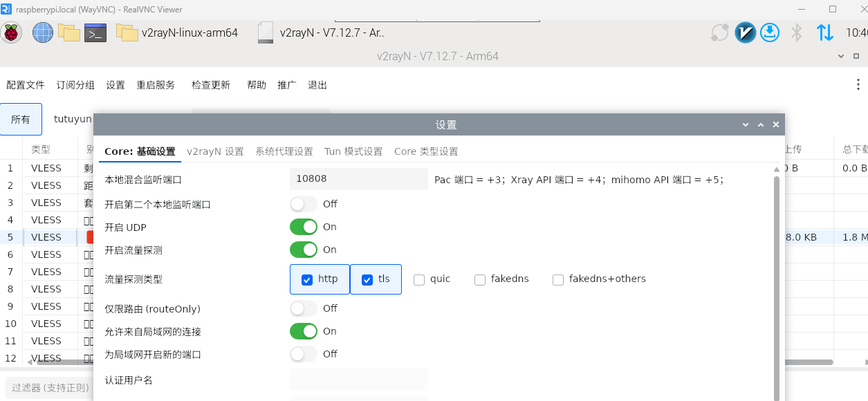This screenshot has height=401, width=868.
Task: Disable the 开启 UDP toggle
Action: 303,226
